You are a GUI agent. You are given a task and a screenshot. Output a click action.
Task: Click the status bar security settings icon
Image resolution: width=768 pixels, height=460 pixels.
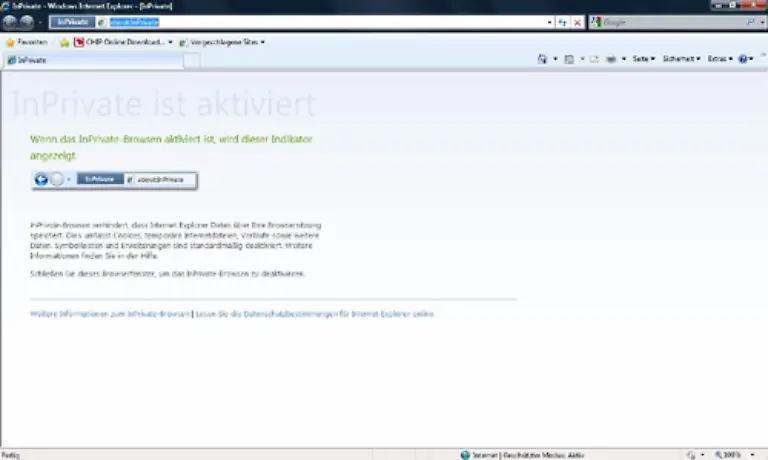point(691,455)
